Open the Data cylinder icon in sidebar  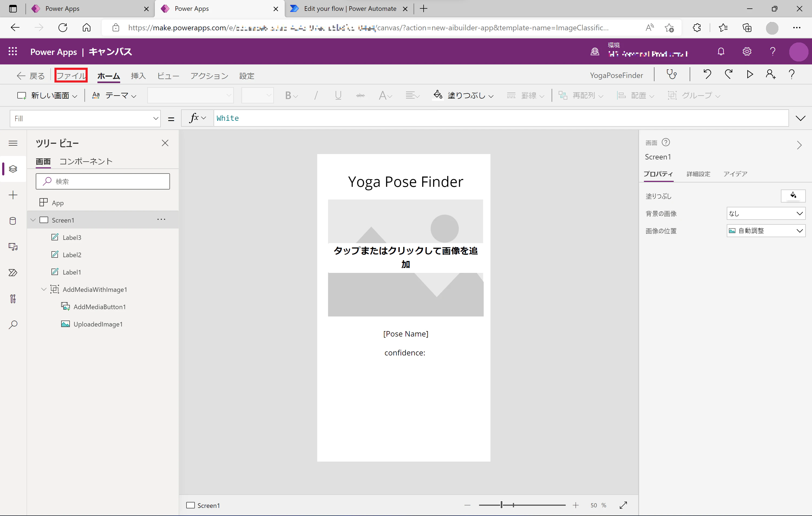[13, 221]
